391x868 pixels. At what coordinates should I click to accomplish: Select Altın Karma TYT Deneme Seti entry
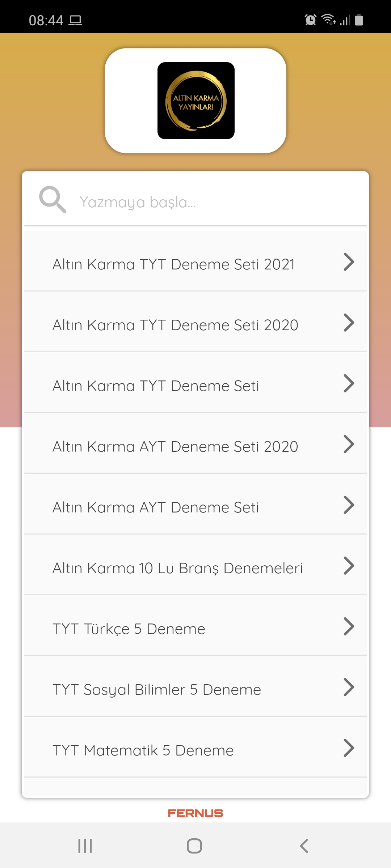195,383
